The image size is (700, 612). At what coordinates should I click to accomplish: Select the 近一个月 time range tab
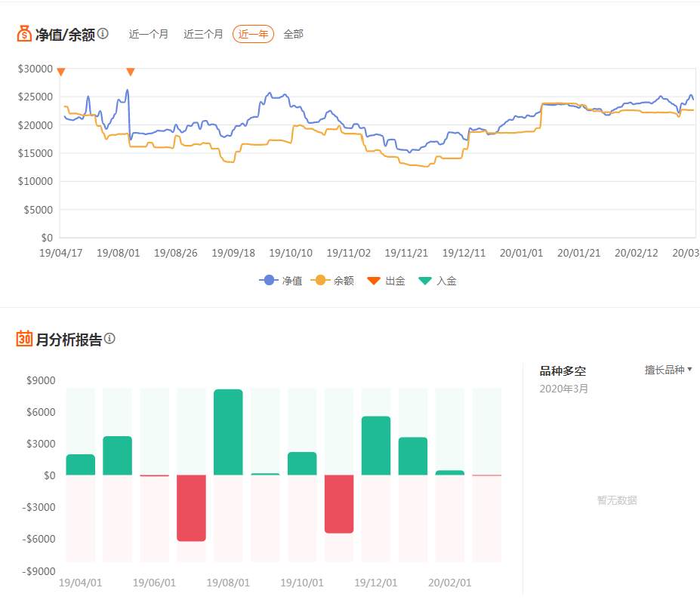[148, 34]
